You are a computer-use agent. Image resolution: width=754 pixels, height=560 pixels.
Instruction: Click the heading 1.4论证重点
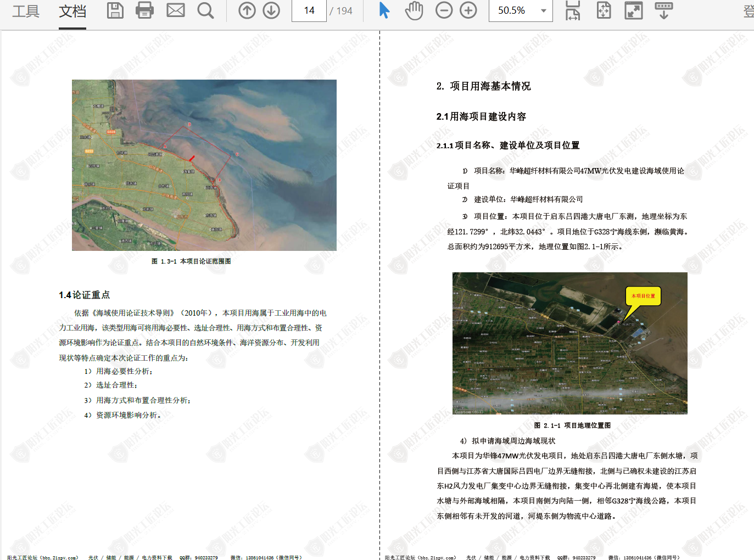(x=85, y=295)
